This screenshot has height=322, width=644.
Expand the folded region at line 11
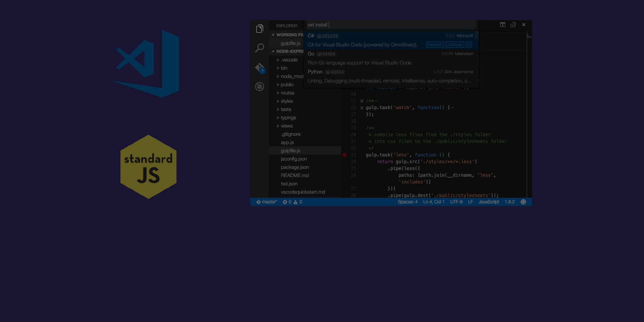coord(362,101)
